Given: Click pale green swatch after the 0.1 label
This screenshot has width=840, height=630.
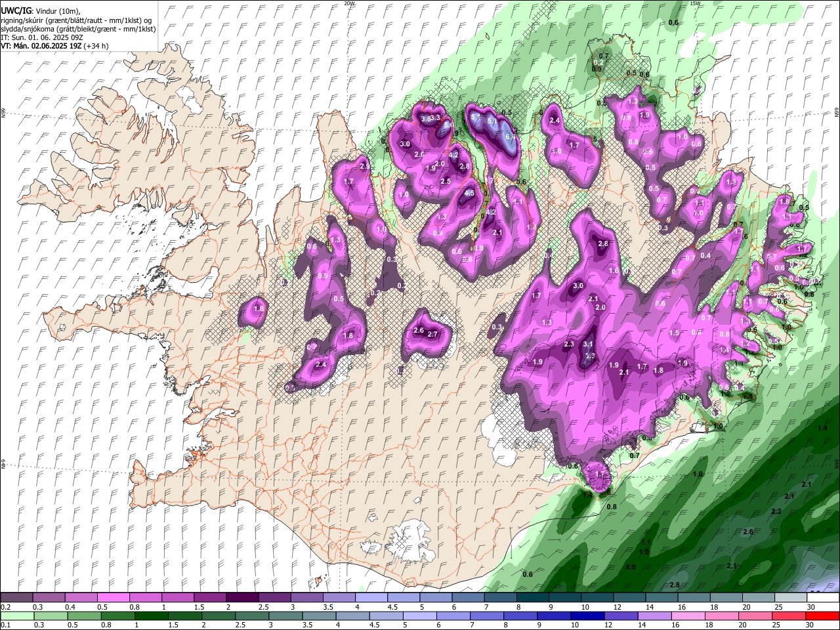Looking at the screenshot, I should 17,616.
